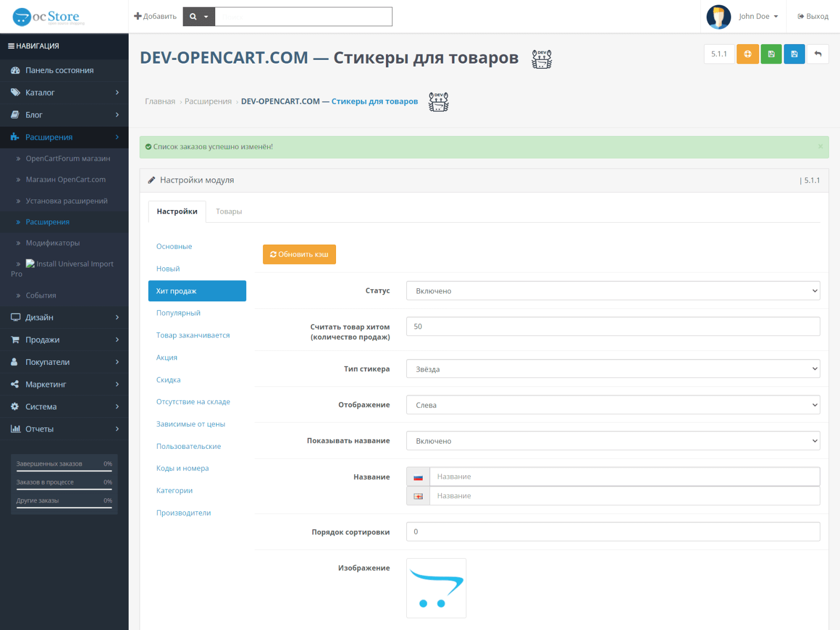Image resolution: width=840 pixels, height=630 pixels.
Task: Click the DEV crab logo in breadcrumb
Action: coord(438,101)
